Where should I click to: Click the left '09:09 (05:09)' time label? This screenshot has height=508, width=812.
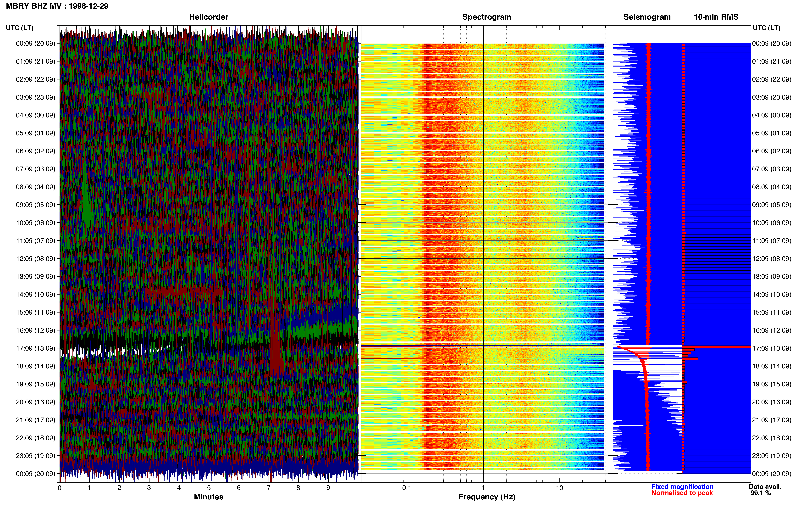[x=36, y=205]
